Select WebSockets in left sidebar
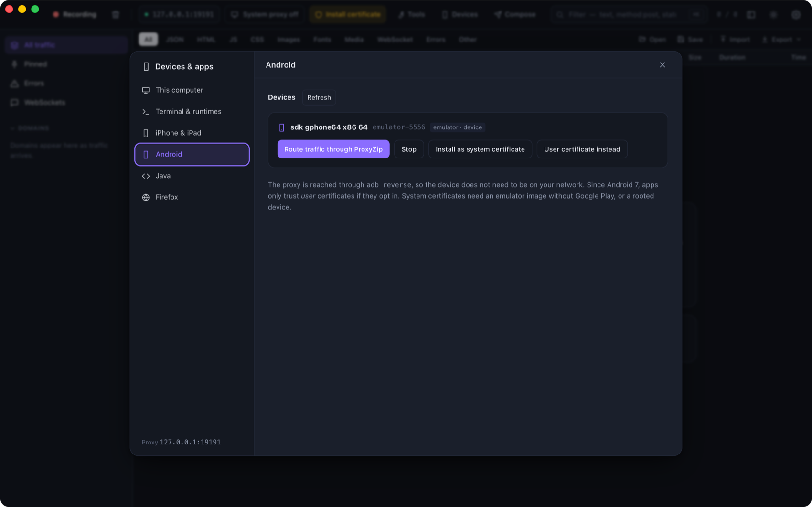 [x=66, y=102]
